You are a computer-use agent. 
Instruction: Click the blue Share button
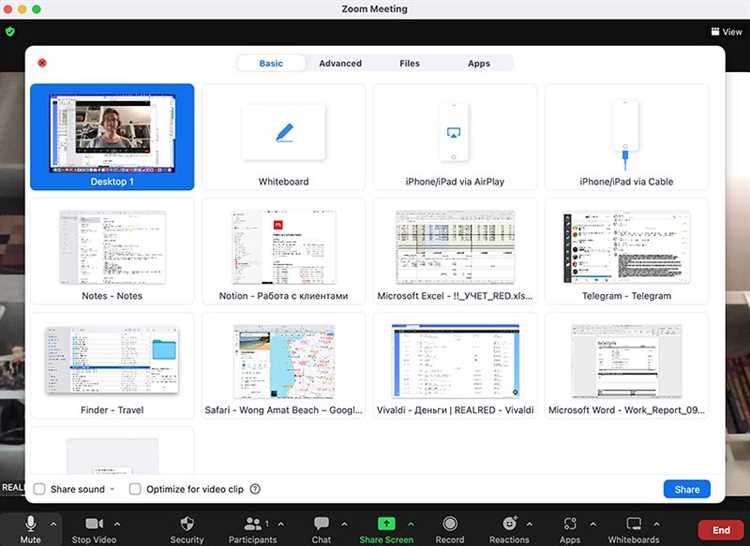click(x=687, y=489)
